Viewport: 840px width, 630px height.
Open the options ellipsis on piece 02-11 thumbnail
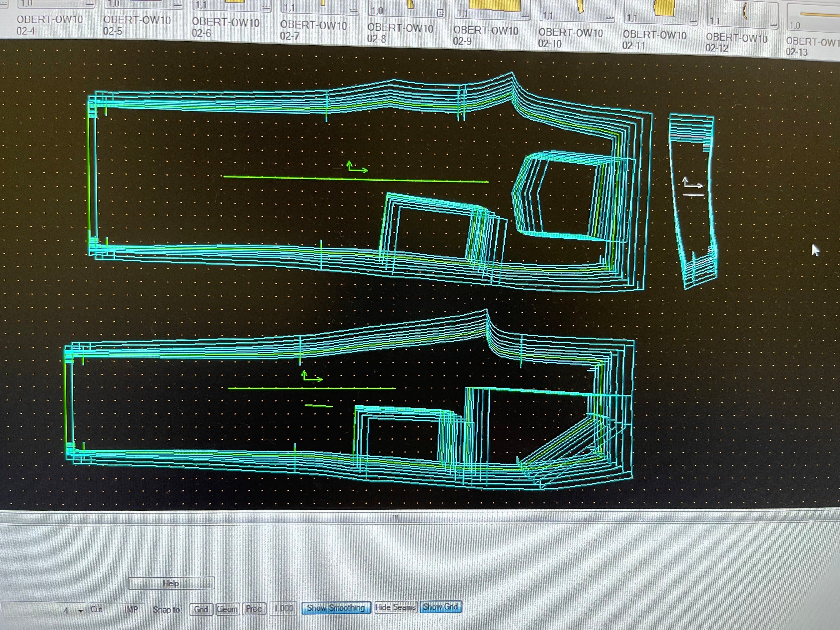693,20
